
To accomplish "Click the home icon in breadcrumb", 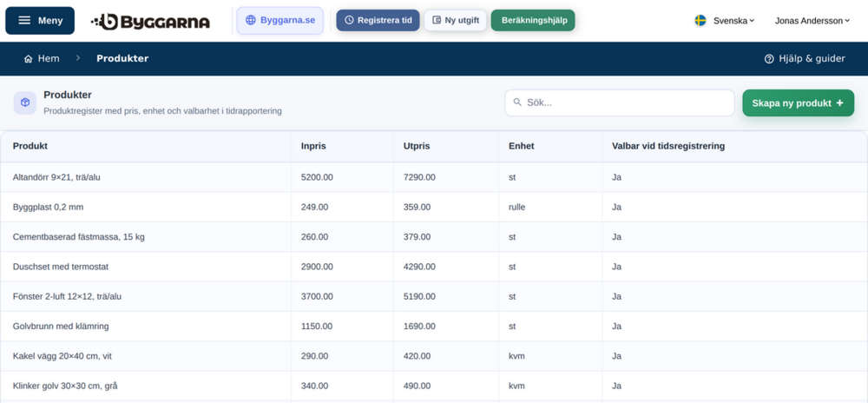I will coord(29,59).
